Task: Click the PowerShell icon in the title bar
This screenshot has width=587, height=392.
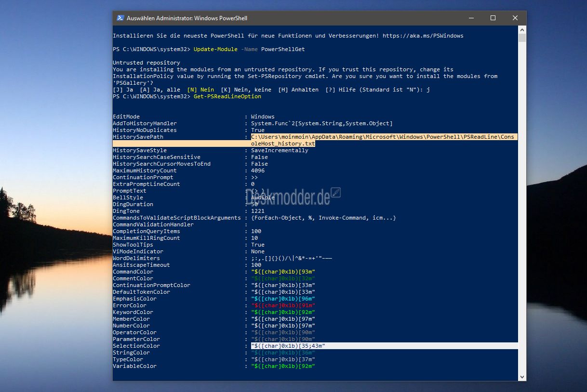Action: [120, 18]
